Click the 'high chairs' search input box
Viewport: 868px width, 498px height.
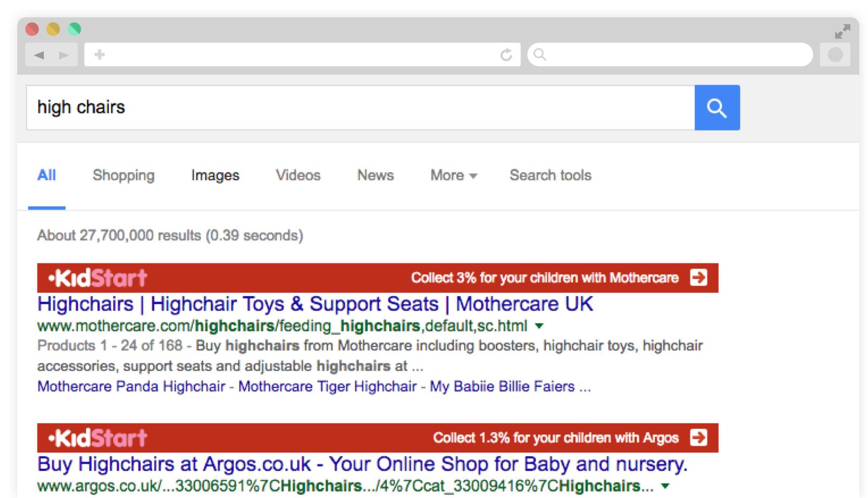[360, 107]
